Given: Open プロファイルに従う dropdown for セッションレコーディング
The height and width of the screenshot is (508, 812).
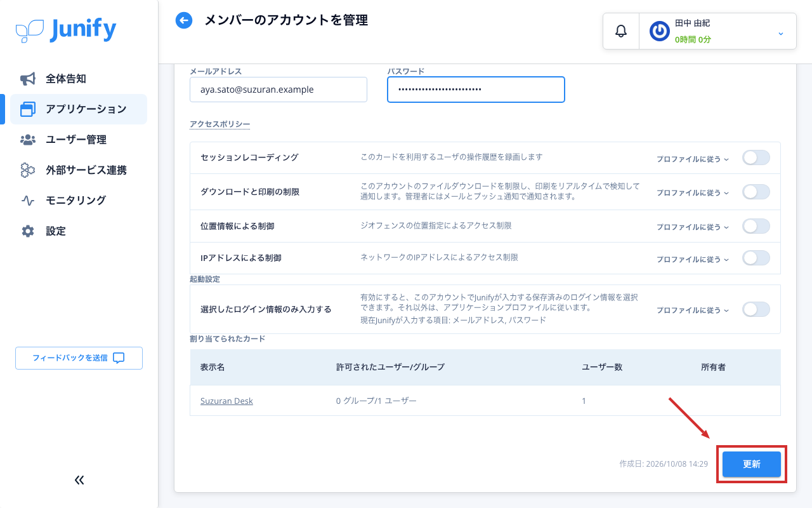Looking at the screenshot, I should [693, 159].
